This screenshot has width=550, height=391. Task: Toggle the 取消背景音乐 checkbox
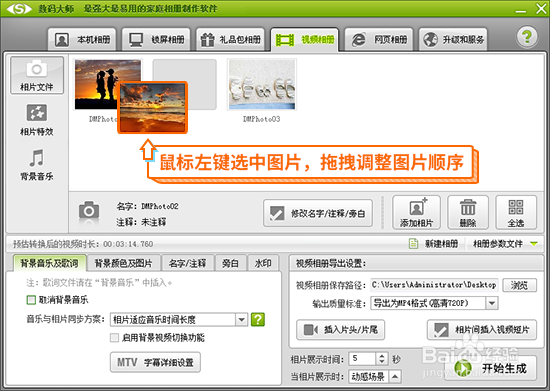pyautogui.click(x=31, y=300)
